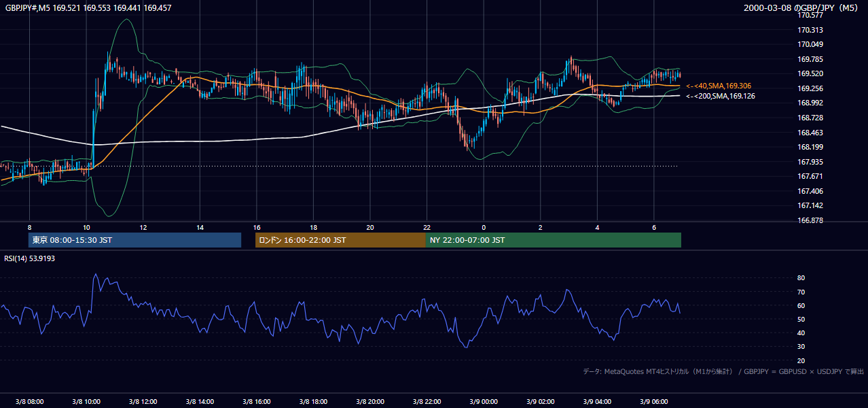This screenshot has width=868, height=408.
Task: Click RSI scale value 60
Action: (x=801, y=305)
